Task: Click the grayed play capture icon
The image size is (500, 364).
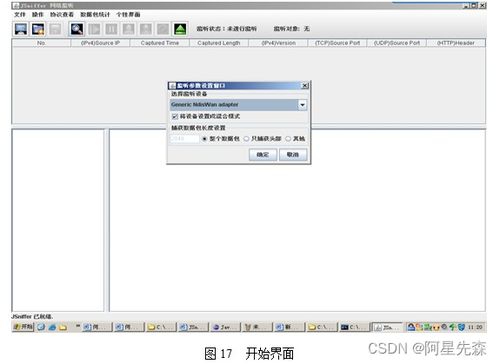Action: coord(94,29)
